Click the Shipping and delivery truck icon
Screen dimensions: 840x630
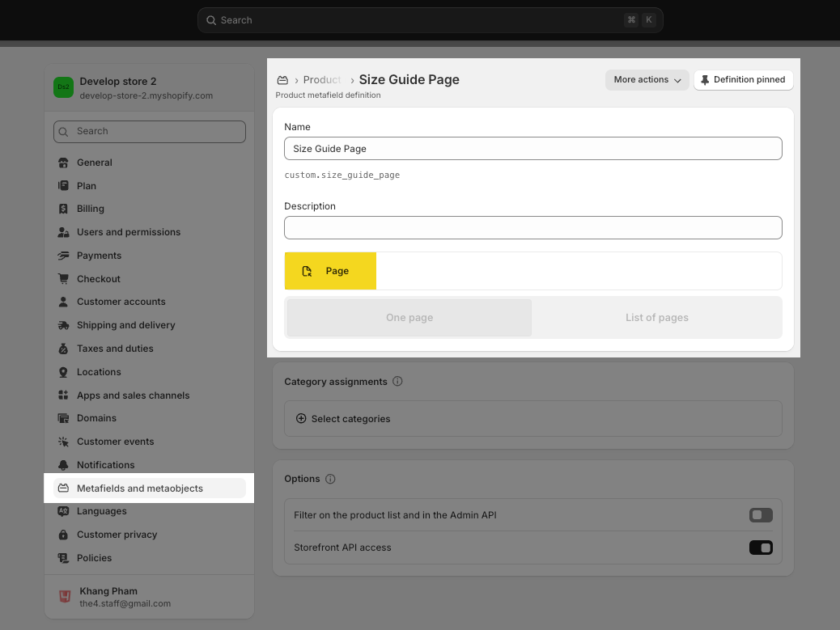click(x=63, y=325)
